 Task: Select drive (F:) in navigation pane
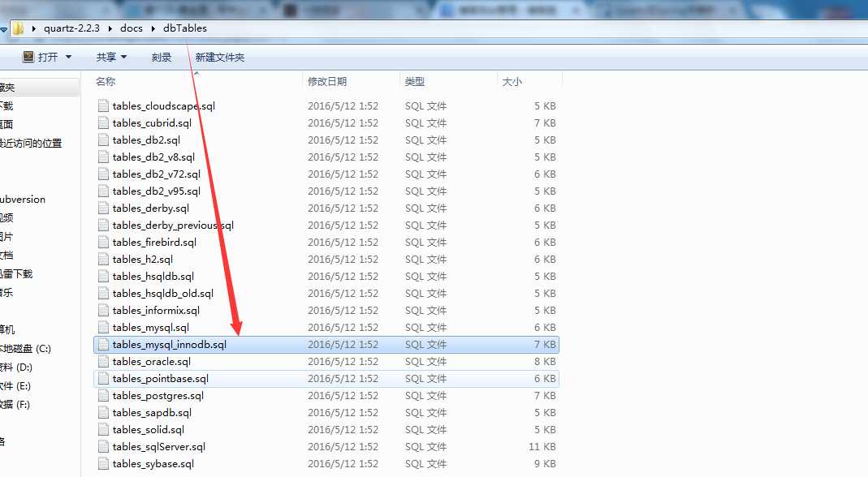[x=15, y=405]
